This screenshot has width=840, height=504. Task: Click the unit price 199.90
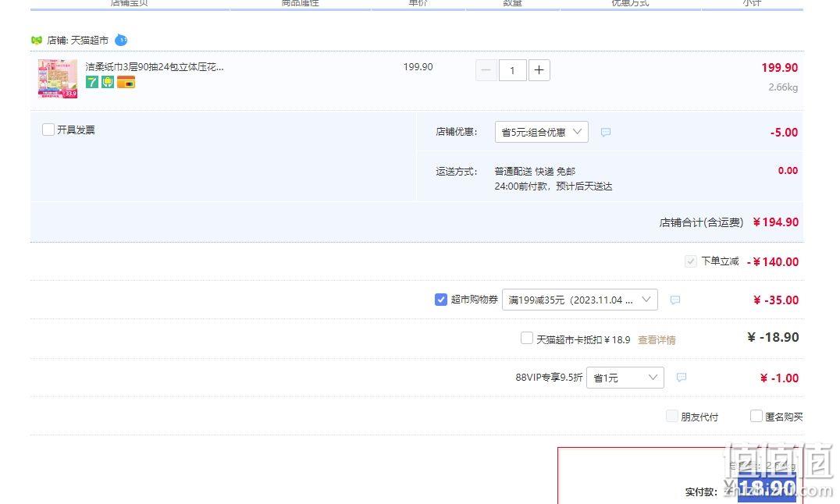[418, 67]
